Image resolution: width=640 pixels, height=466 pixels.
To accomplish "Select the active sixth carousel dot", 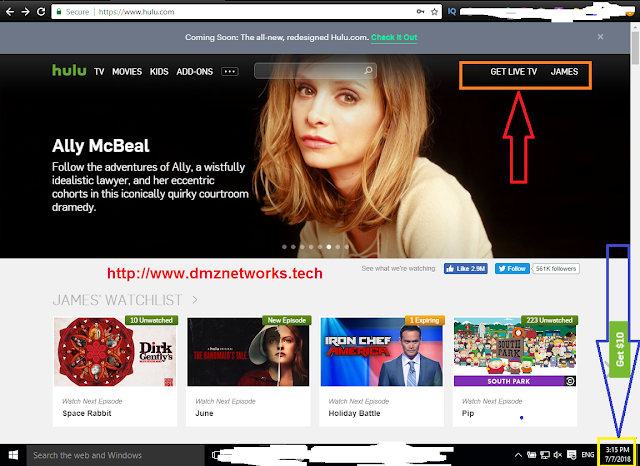I will [329, 247].
